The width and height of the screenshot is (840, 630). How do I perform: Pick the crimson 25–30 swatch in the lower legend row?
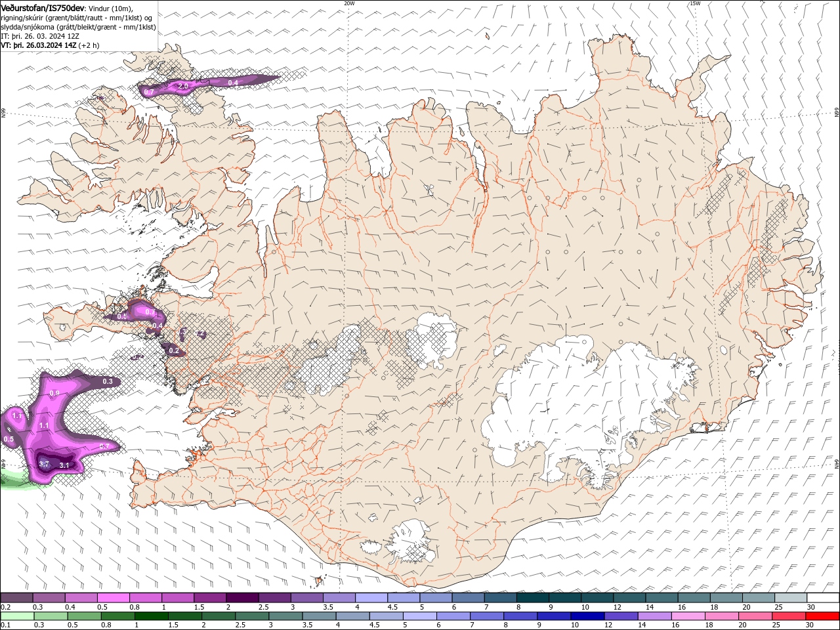pyautogui.click(x=789, y=616)
